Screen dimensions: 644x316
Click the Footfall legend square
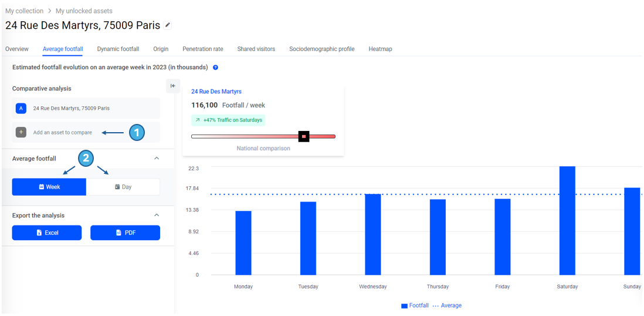click(404, 306)
